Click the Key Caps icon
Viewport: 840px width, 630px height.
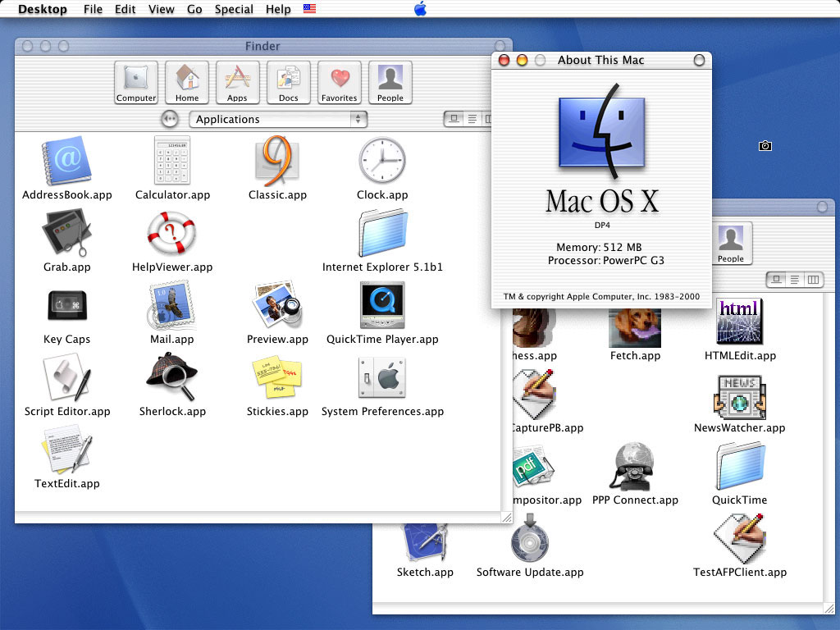point(67,305)
